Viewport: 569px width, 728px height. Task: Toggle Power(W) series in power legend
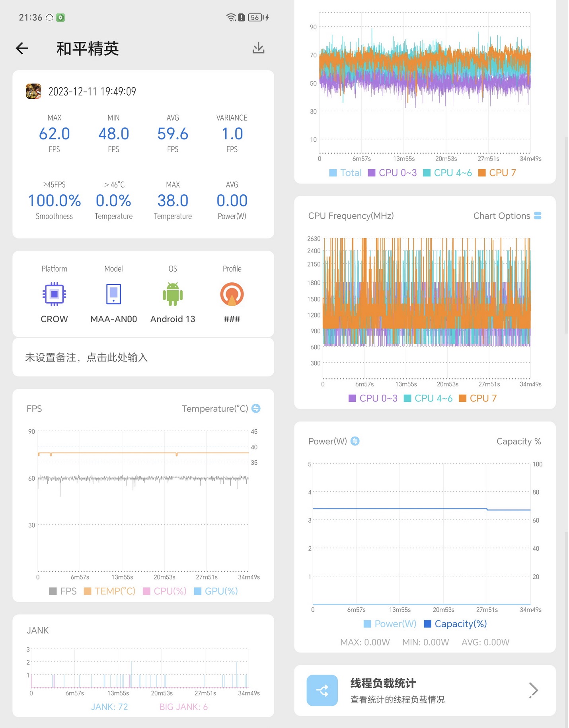pyautogui.click(x=390, y=624)
